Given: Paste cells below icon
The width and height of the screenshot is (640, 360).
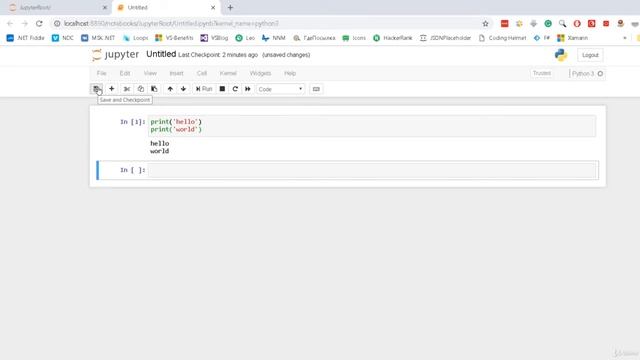Looking at the screenshot, I should (154, 89).
